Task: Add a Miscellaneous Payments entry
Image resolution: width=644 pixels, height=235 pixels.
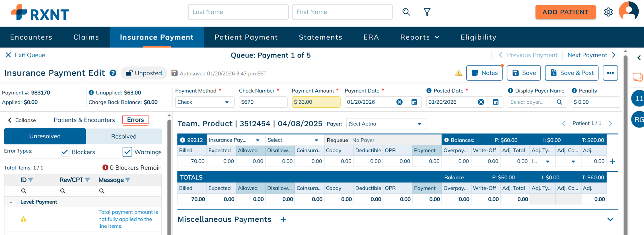Action: click(283, 219)
